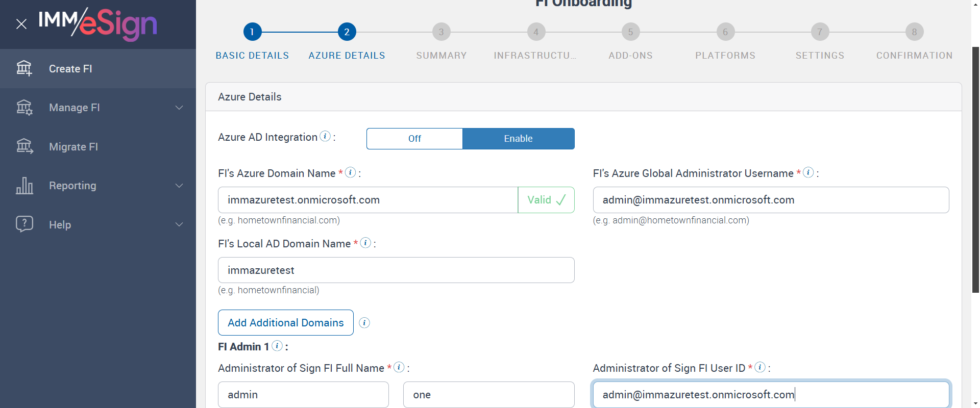980x408 pixels.
Task: Click the Reporting bar chart icon
Action: pos(24,186)
